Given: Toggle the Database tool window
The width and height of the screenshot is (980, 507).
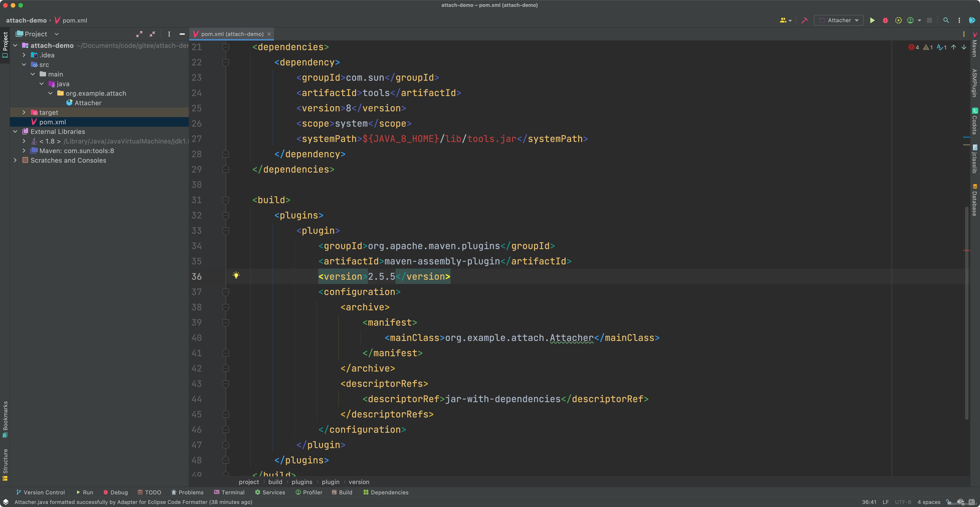Looking at the screenshot, I should (975, 200).
